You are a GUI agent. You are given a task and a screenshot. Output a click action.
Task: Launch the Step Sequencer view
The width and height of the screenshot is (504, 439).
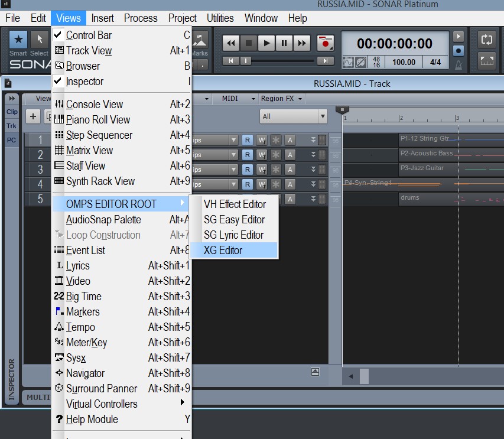click(122, 135)
